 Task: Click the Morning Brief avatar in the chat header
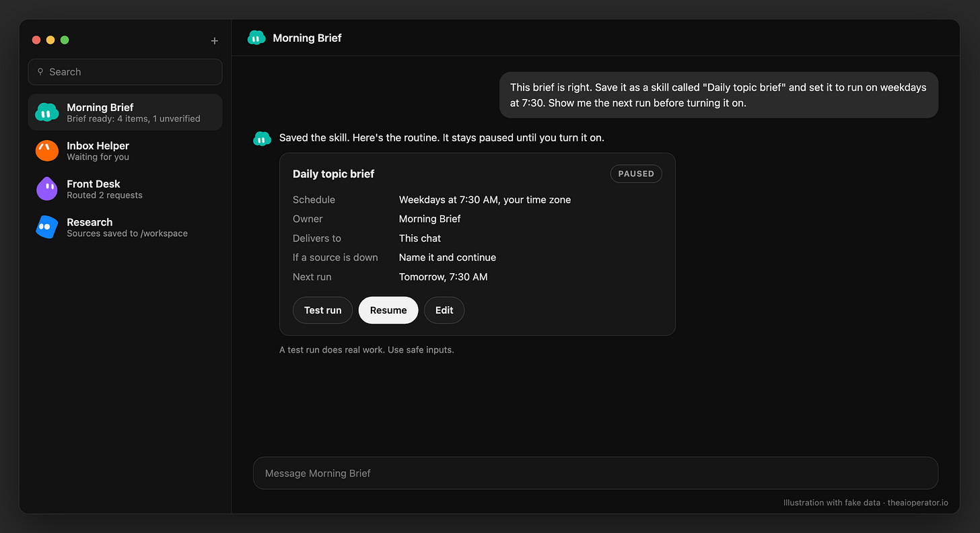(256, 38)
